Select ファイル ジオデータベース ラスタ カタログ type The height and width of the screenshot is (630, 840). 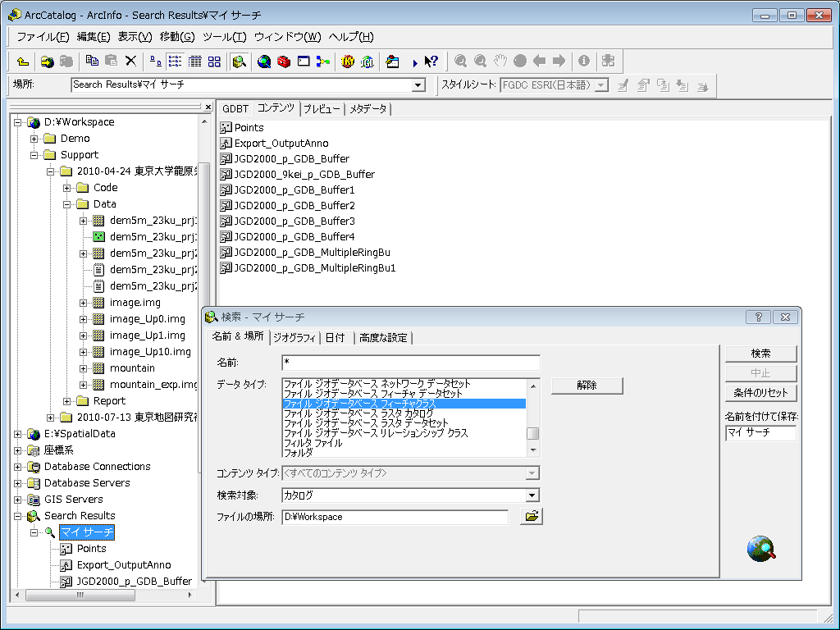[358, 413]
